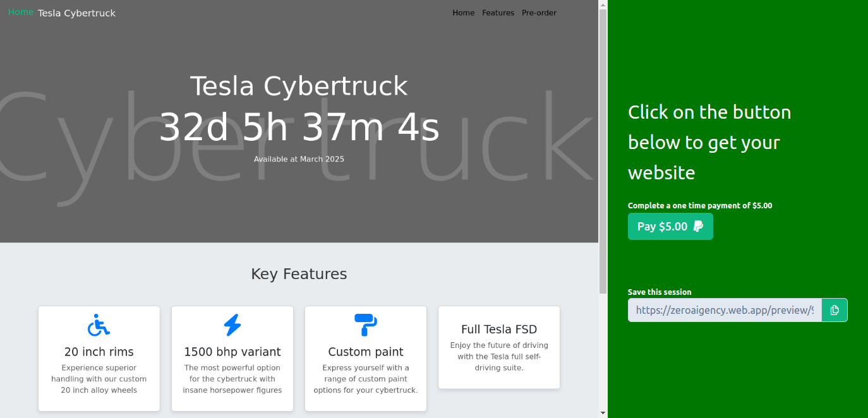Image resolution: width=868 pixels, height=418 pixels.
Task: Click the Save this session label
Action: point(660,292)
